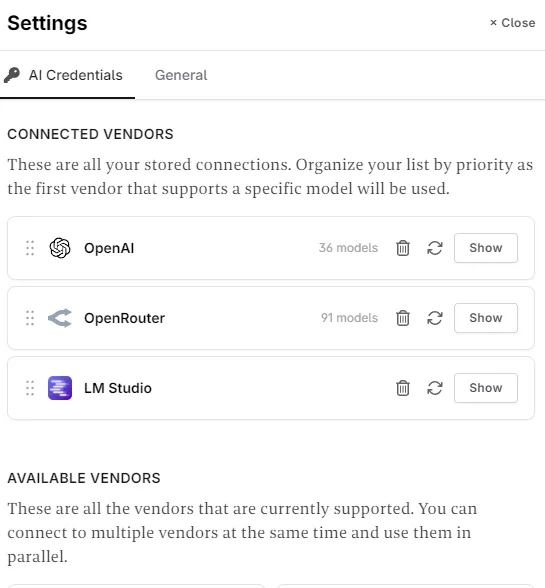This screenshot has width=545, height=588.
Task: Delete the OpenRouter vendor connection
Action: coord(402,318)
